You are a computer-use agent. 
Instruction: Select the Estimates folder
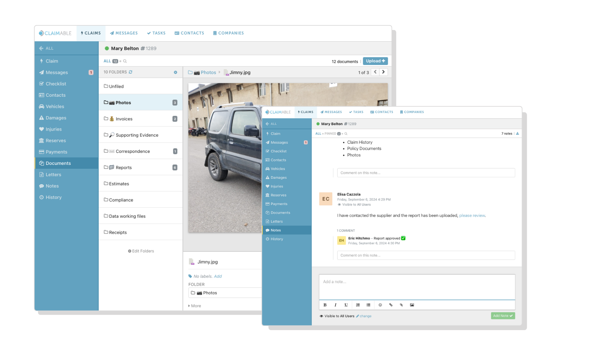point(141,184)
